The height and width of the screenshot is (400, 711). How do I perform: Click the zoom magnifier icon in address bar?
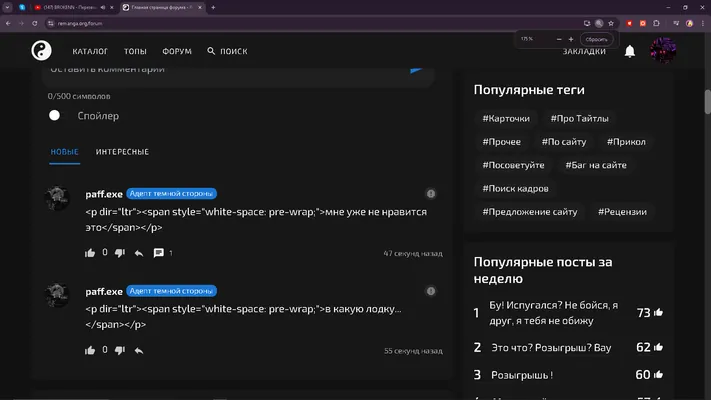pos(599,23)
